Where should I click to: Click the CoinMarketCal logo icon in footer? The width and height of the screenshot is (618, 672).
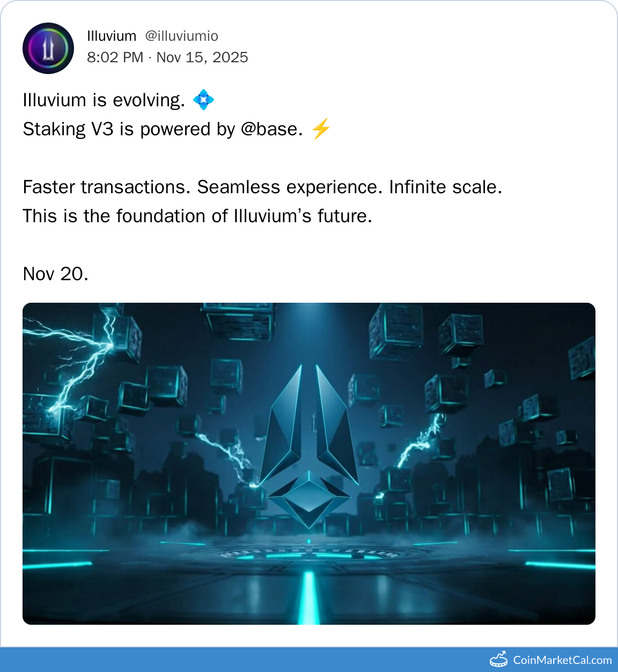tap(498, 660)
